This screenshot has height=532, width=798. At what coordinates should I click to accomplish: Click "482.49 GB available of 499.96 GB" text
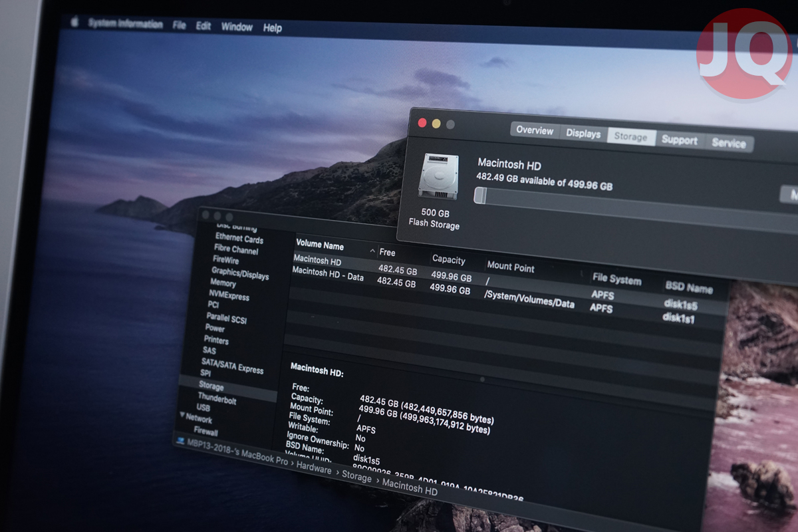coord(544,182)
